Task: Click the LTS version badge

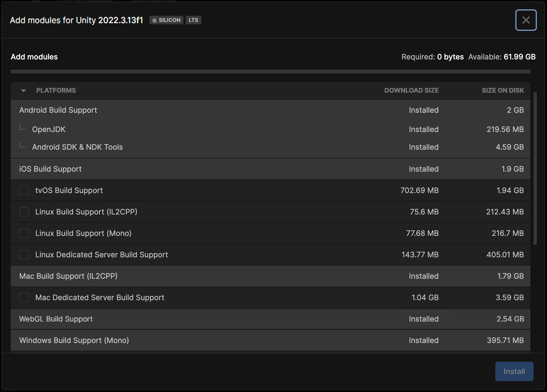Action: [x=193, y=20]
